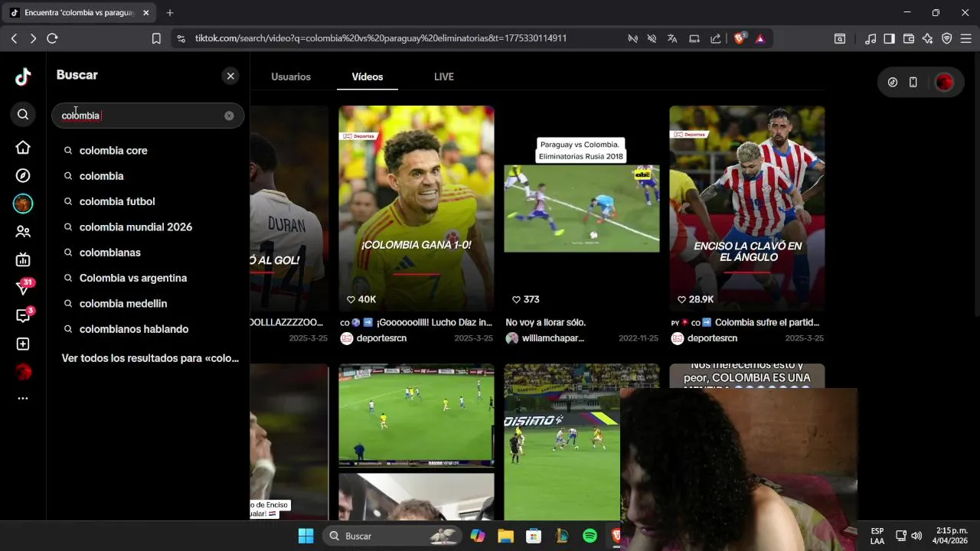Viewport: 980px width, 551px height.
Task: Open the search icon in TikTok's sidebar
Action: click(x=23, y=114)
